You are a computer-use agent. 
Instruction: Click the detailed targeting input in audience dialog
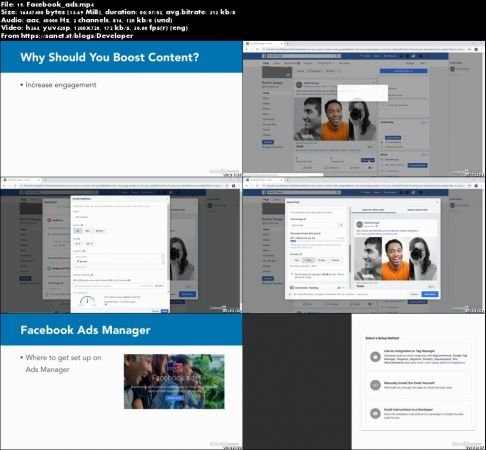pyautogui.click(x=118, y=286)
